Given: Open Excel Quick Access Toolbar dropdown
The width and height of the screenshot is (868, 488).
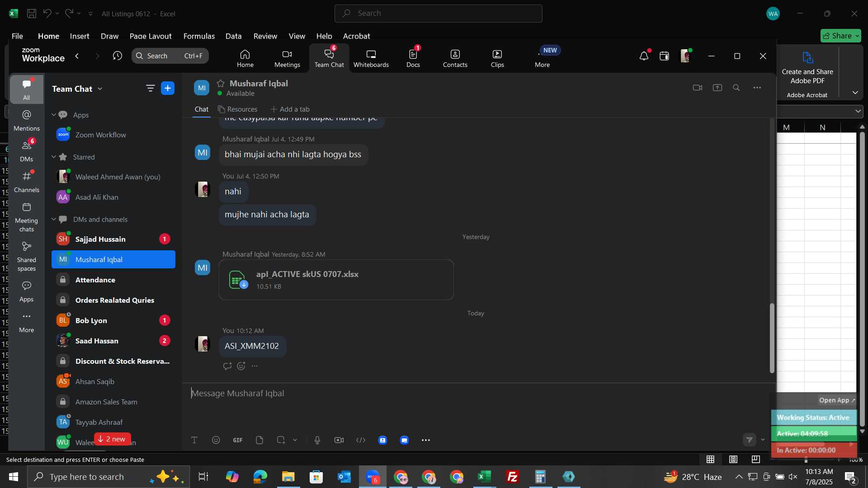Looking at the screenshot, I should [90, 14].
